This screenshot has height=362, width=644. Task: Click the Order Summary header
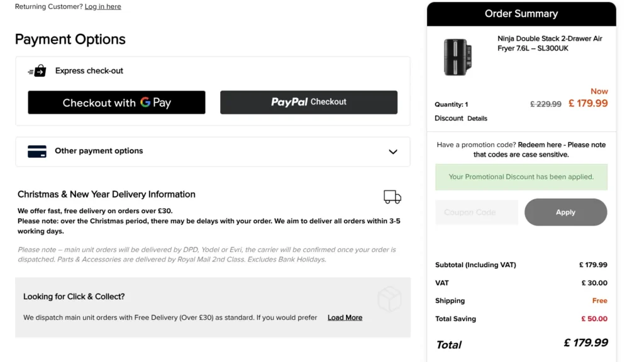pyautogui.click(x=521, y=13)
